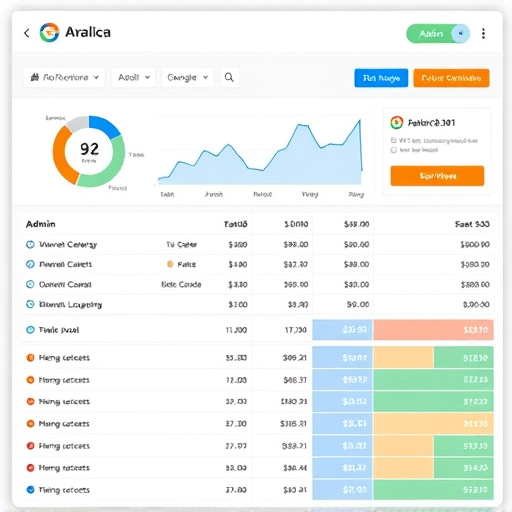The image size is (512, 512).
Task: Click the orange dot next to Falts label
Action: 170,264
